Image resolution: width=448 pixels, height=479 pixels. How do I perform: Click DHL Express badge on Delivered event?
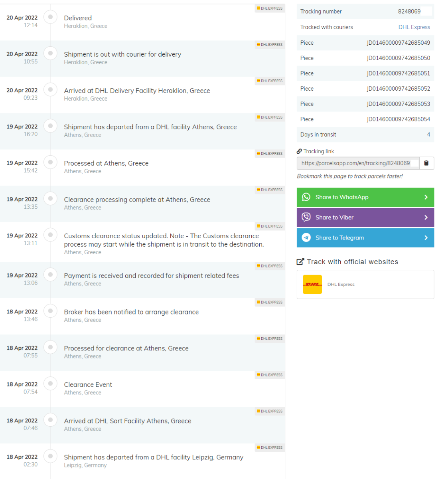click(x=270, y=8)
